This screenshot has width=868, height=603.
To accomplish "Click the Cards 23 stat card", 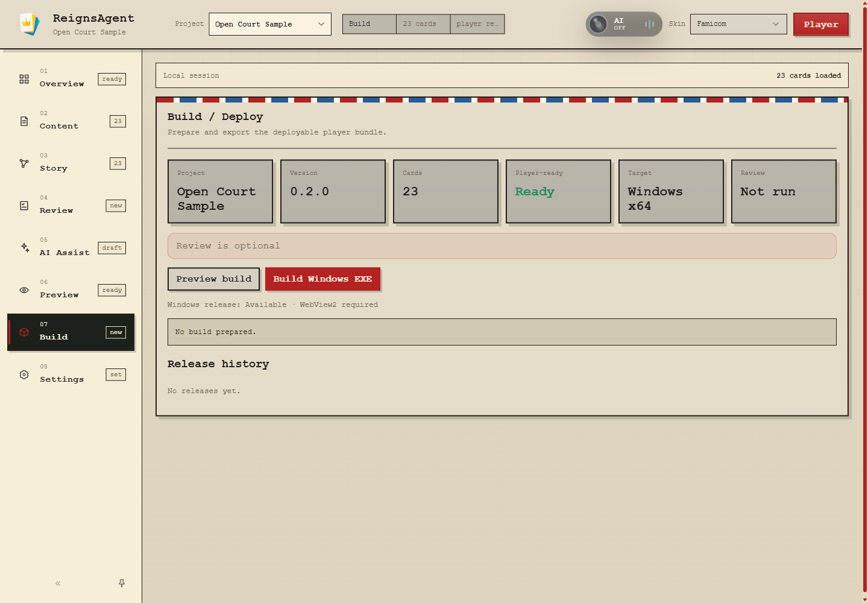I will click(445, 191).
